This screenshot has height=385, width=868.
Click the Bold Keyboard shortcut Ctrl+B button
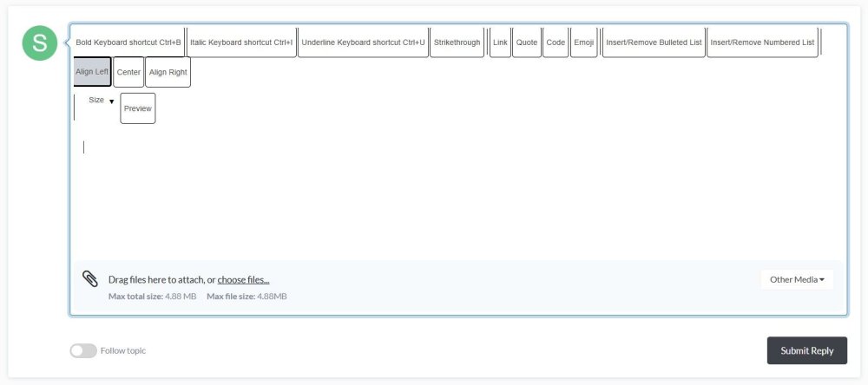[x=128, y=42]
